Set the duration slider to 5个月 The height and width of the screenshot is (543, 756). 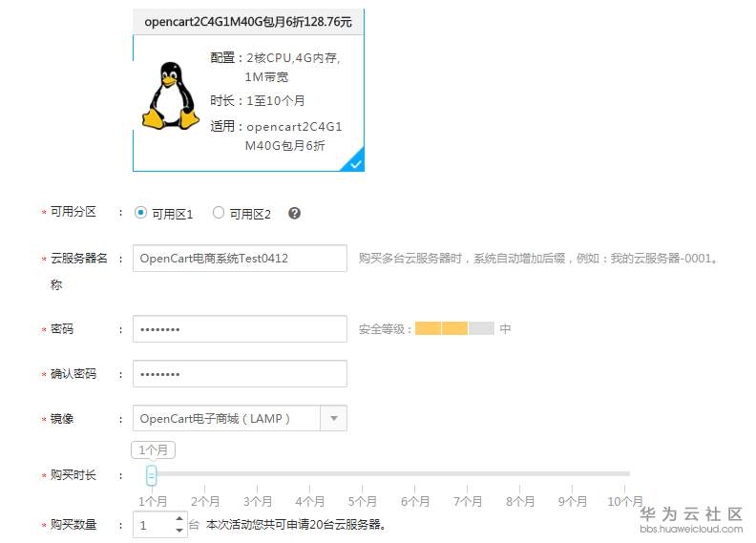pyautogui.click(x=362, y=501)
